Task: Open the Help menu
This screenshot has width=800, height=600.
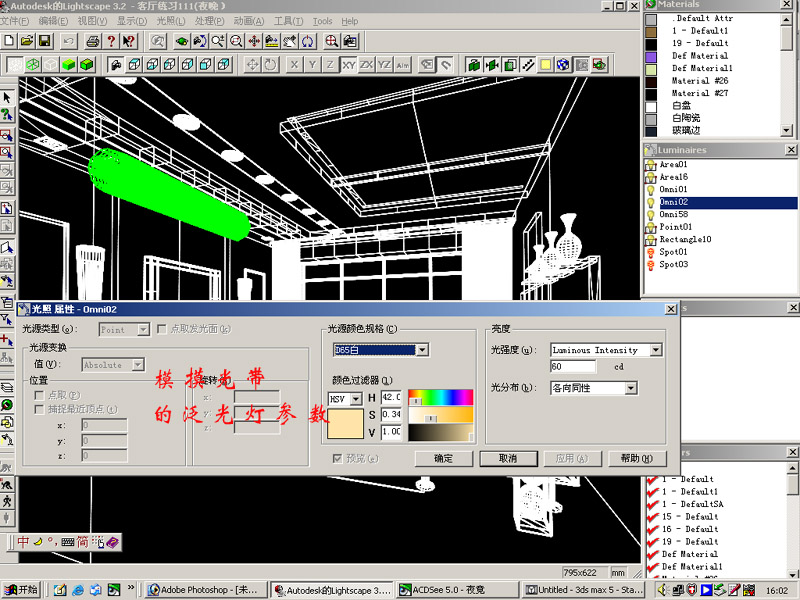Action: (x=350, y=21)
